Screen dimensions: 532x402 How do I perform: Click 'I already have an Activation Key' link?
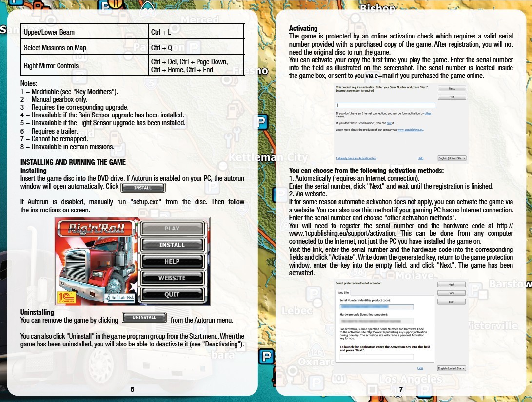point(356,158)
